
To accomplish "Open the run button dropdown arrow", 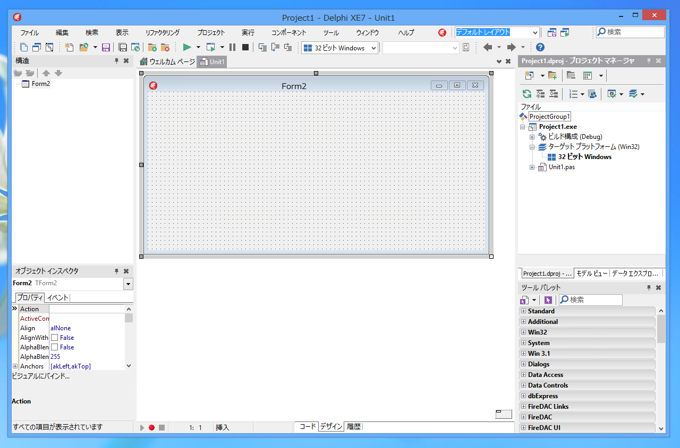I will [198, 47].
